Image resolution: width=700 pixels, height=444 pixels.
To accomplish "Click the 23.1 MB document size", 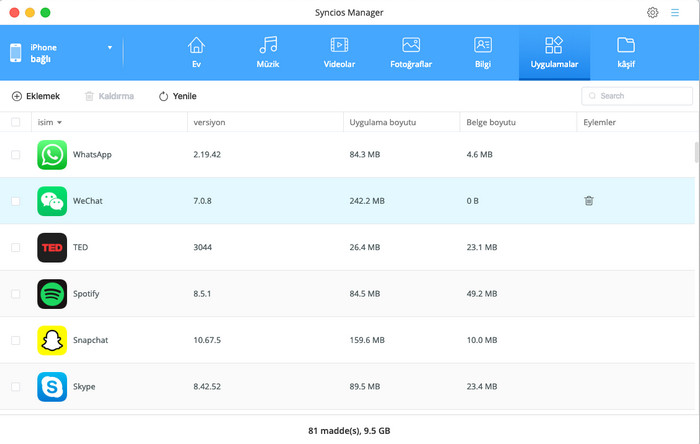I will 482,247.
